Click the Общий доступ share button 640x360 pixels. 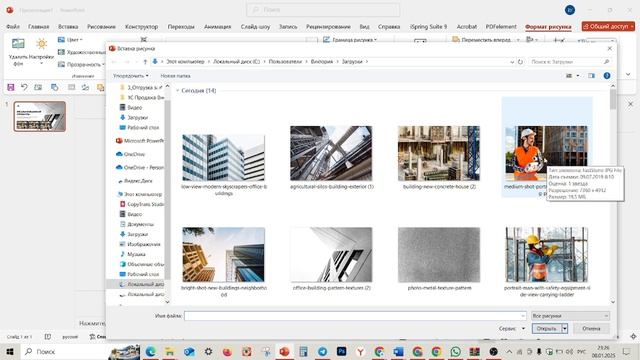[x=608, y=26]
